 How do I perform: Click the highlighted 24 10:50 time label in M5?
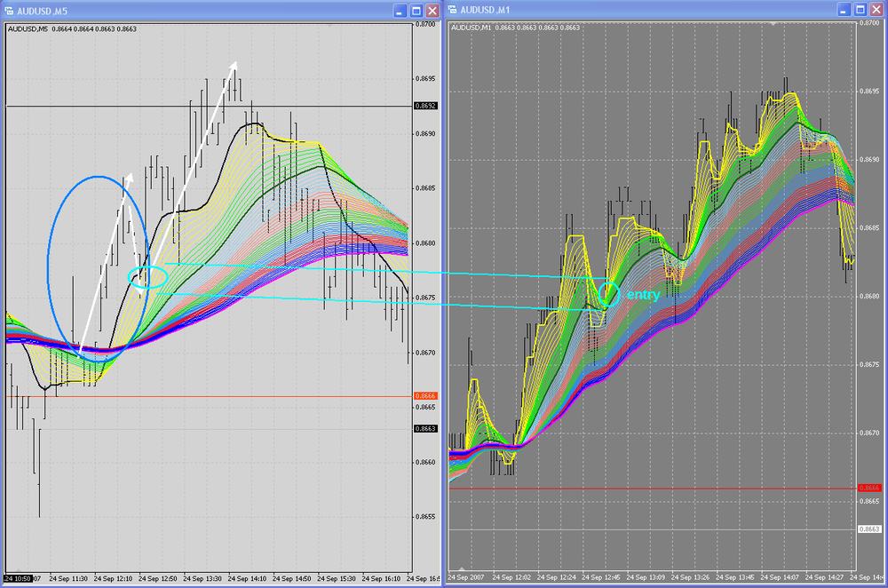tap(18, 579)
